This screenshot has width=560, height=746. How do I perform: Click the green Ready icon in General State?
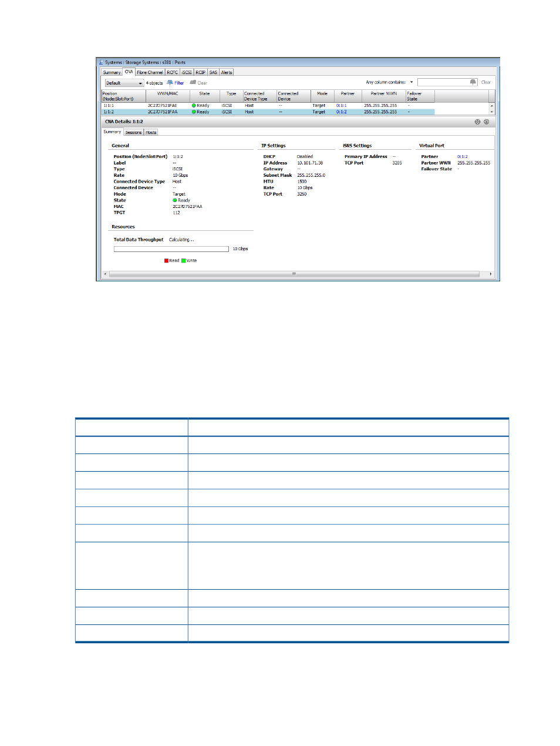pos(175,200)
